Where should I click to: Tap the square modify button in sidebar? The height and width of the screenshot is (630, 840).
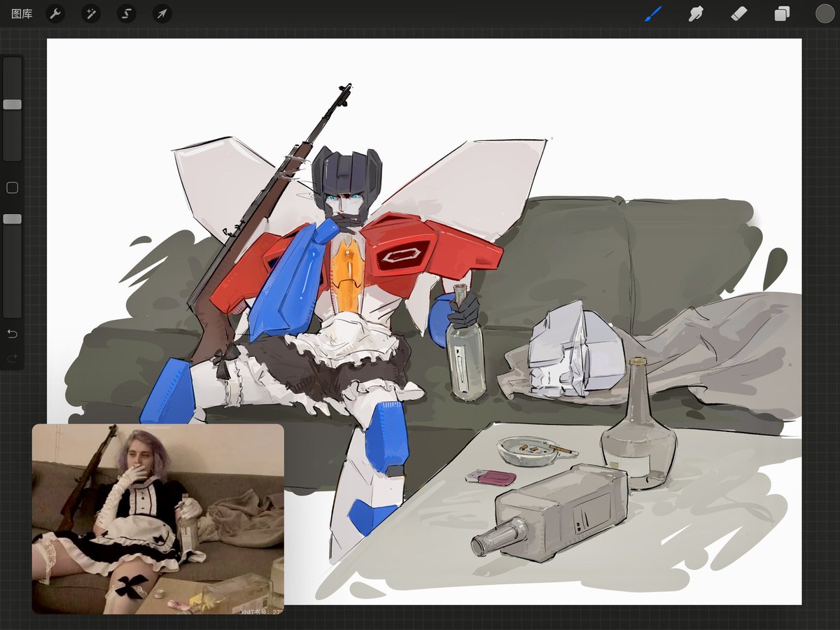pos(12,188)
